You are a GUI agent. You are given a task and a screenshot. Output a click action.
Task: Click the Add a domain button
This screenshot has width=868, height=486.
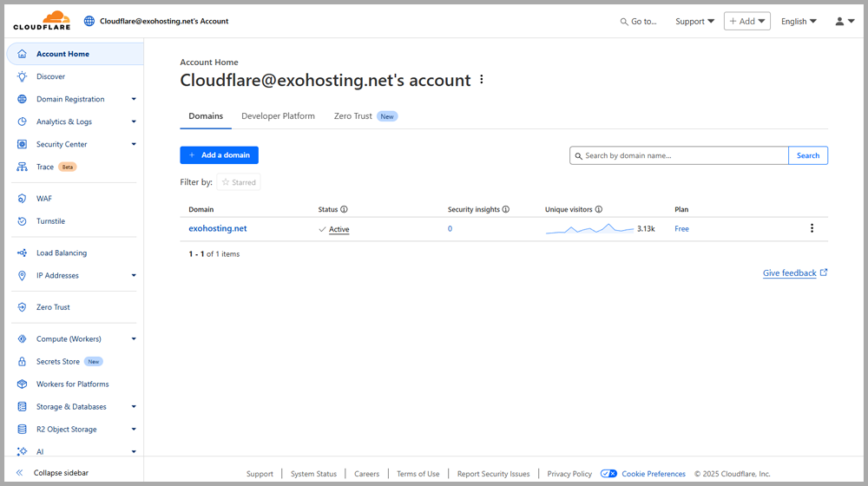[220, 155]
